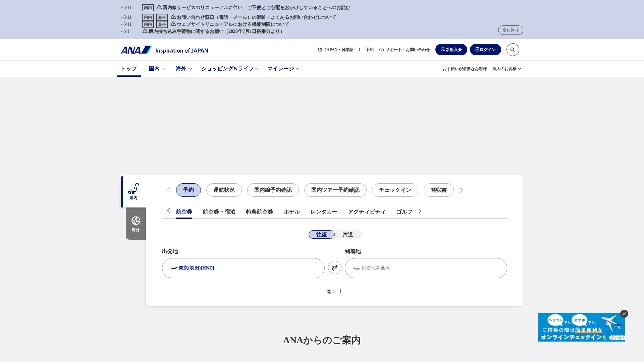Screen dimensions: 644x362
Task: Switch to 航空券 tab
Action: pos(184,212)
